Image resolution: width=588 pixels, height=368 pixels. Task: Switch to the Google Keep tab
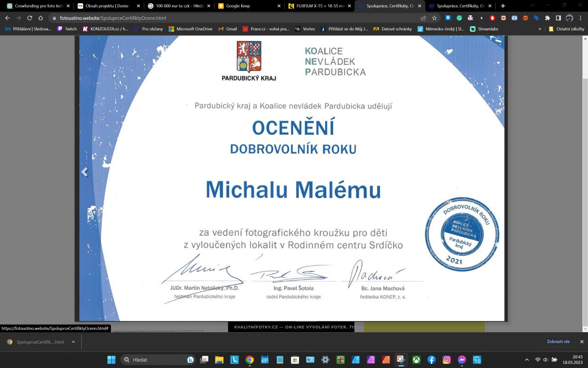pos(250,6)
